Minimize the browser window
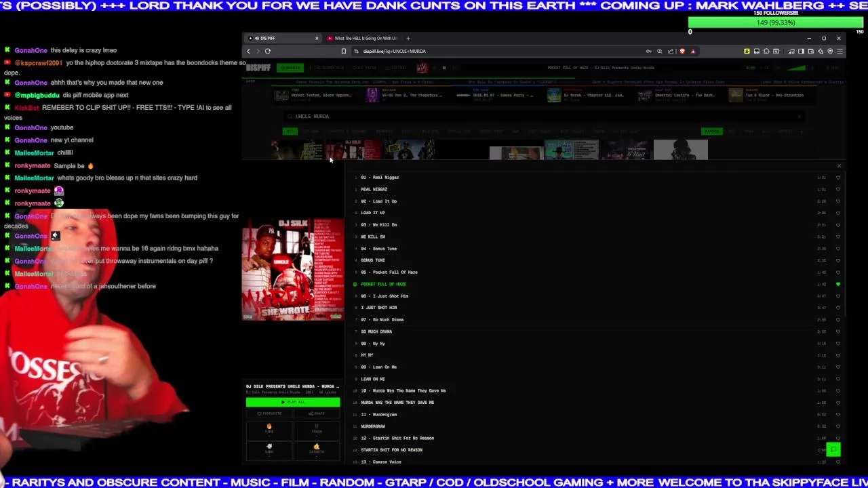Viewport: 868px width, 488px height. [x=809, y=39]
